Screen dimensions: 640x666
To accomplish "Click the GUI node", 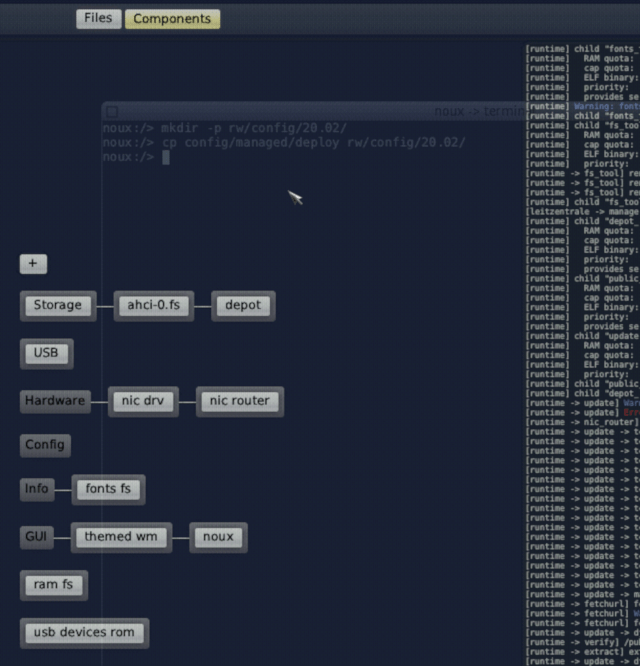I will click(x=36, y=537).
